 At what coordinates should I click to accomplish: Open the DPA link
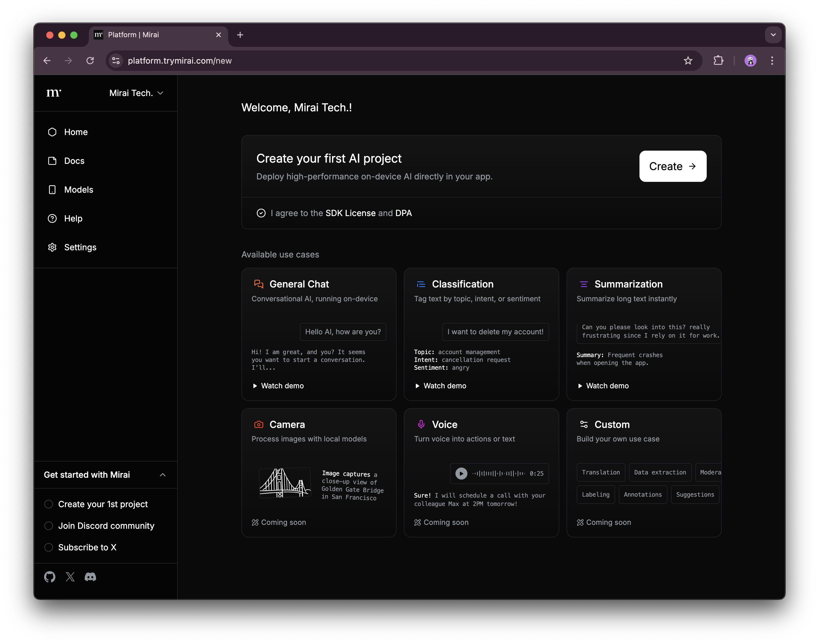point(403,213)
